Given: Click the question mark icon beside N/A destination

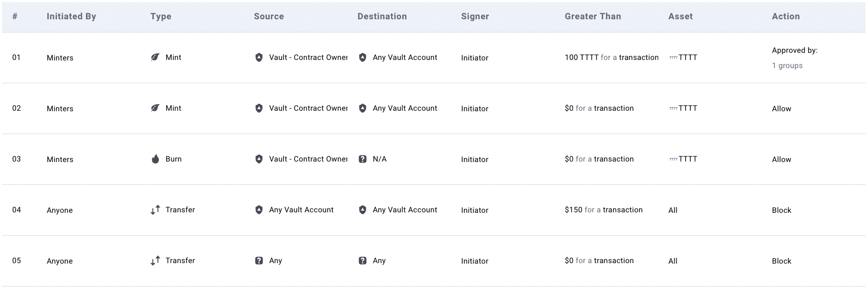Looking at the screenshot, I should [363, 159].
